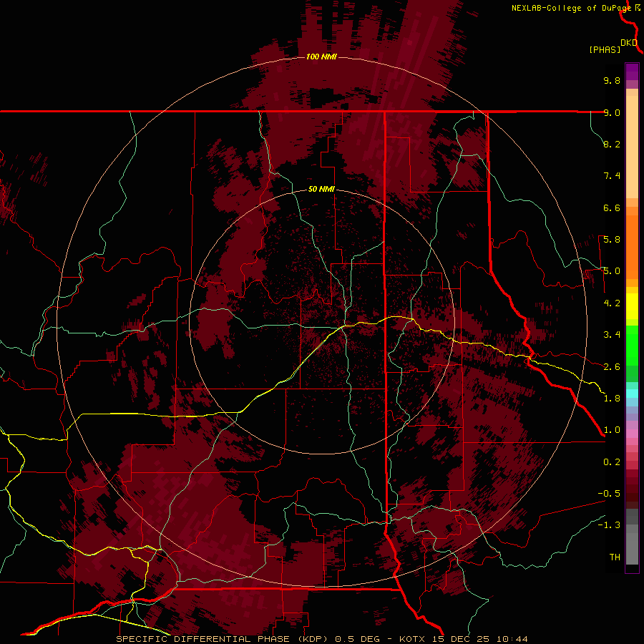Click the cyan segment of the color bar
The image size is (644, 644).
point(632,394)
